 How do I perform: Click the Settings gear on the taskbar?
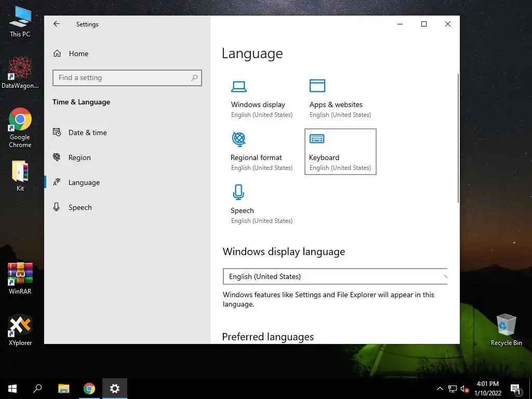tap(115, 389)
